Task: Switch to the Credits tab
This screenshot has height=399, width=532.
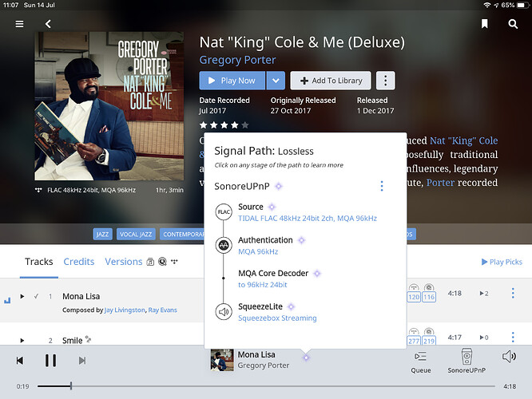Action: point(79,262)
